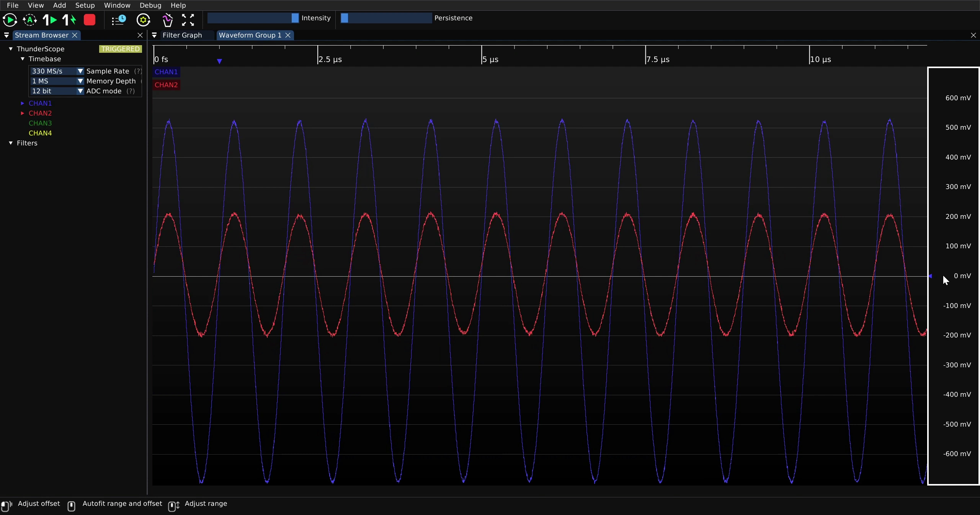The width and height of the screenshot is (980, 515).
Task: Click the refresh settings gear icon
Action: [x=144, y=20]
